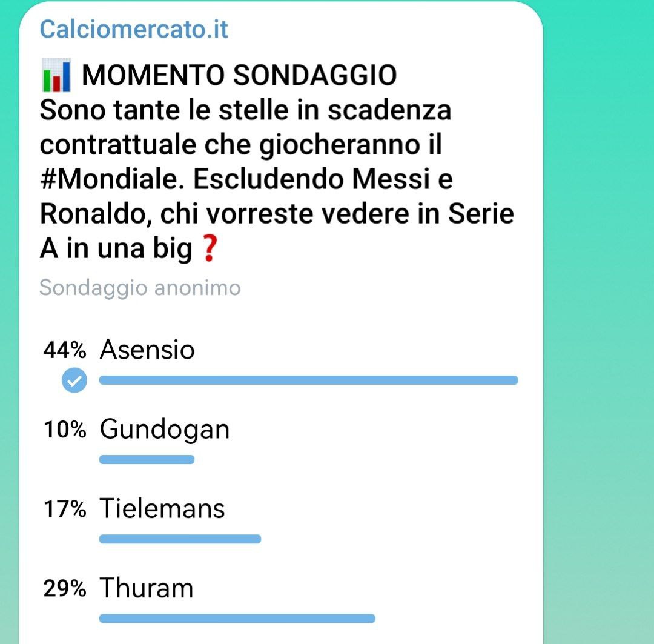Choose the Tielemans poll option
654x644 pixels.
click(x=162, y=509)
